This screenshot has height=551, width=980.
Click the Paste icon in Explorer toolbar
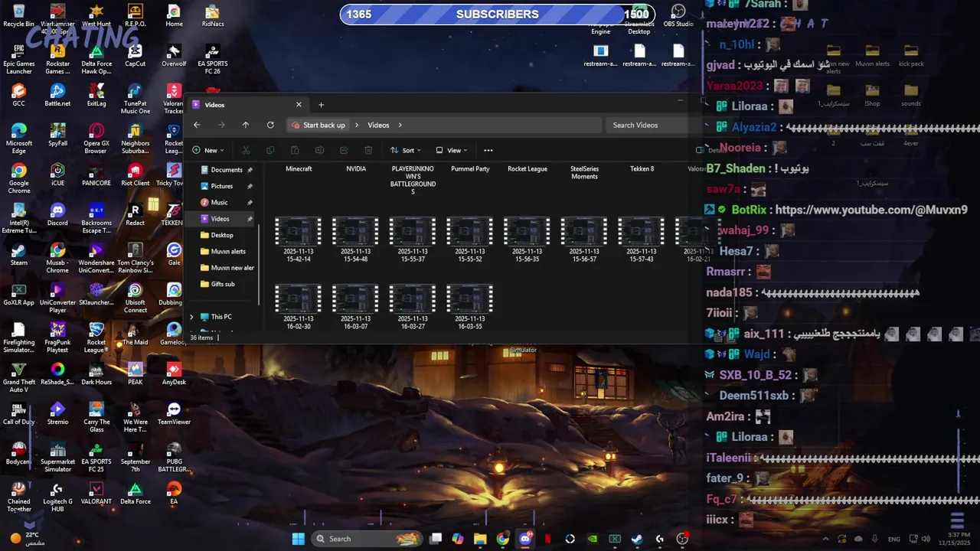(x=295, y=150)
